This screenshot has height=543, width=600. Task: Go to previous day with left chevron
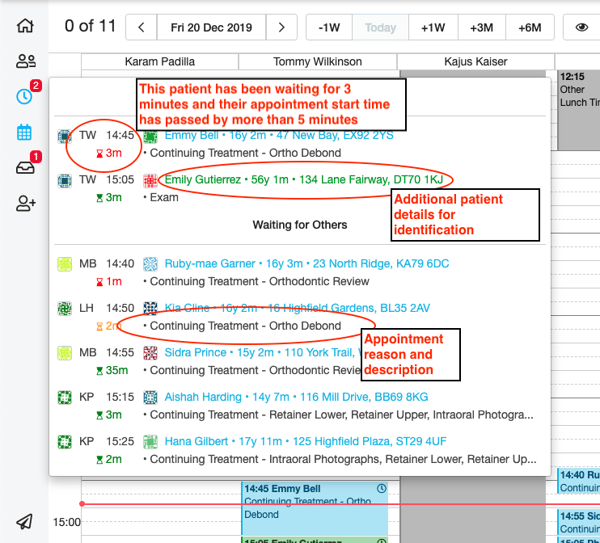(142, 27)
